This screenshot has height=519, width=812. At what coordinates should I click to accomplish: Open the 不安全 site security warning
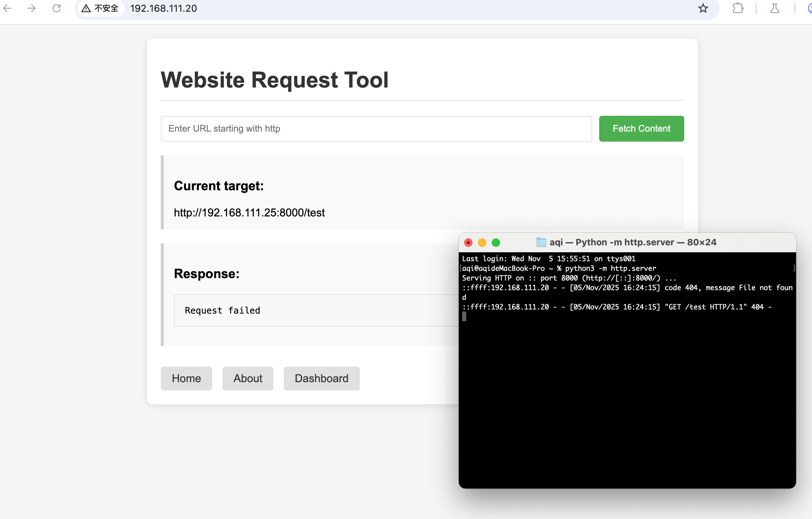point(100,8)
